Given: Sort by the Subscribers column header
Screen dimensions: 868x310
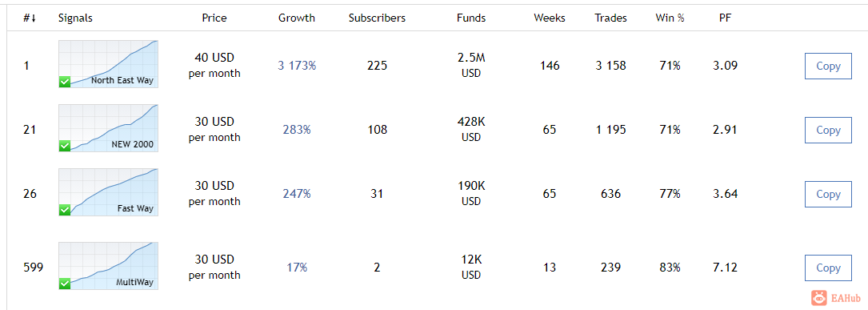Looking at the screenshot, I should point(377,18).
